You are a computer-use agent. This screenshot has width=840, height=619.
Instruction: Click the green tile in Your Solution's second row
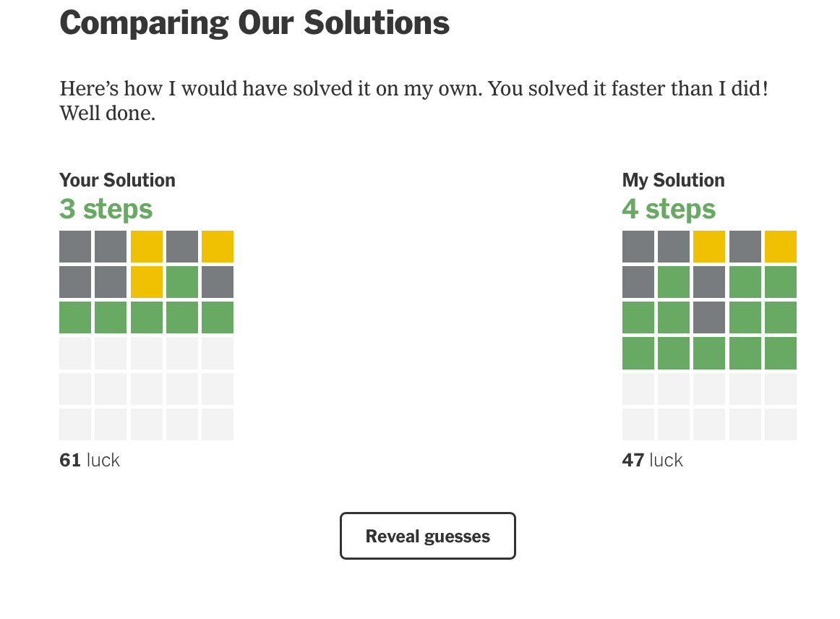click(182, 282)
